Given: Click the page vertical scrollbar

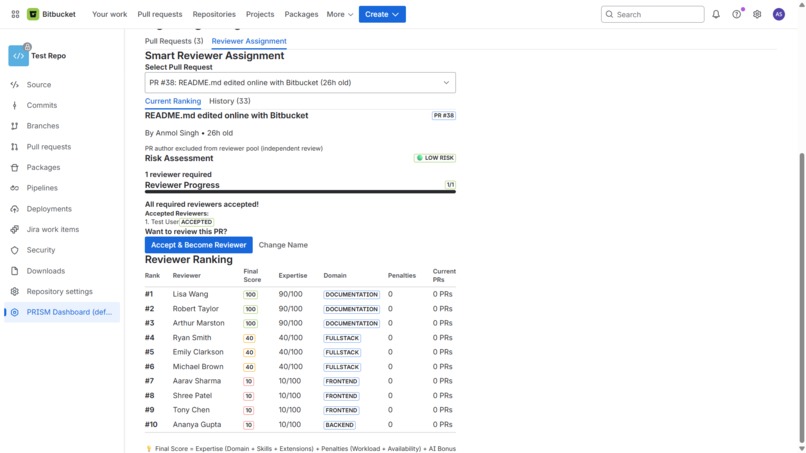Looking at the screenshot, I should click(x=801, y=296).
